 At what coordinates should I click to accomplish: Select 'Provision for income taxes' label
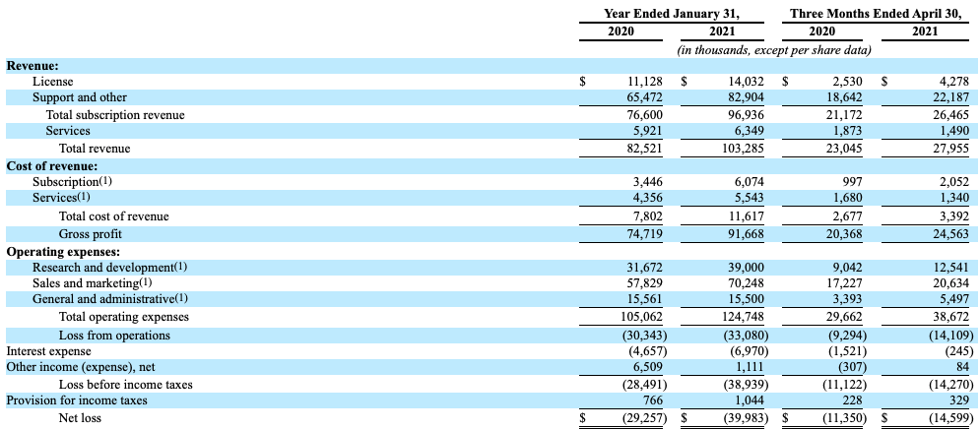click(77, 400)
